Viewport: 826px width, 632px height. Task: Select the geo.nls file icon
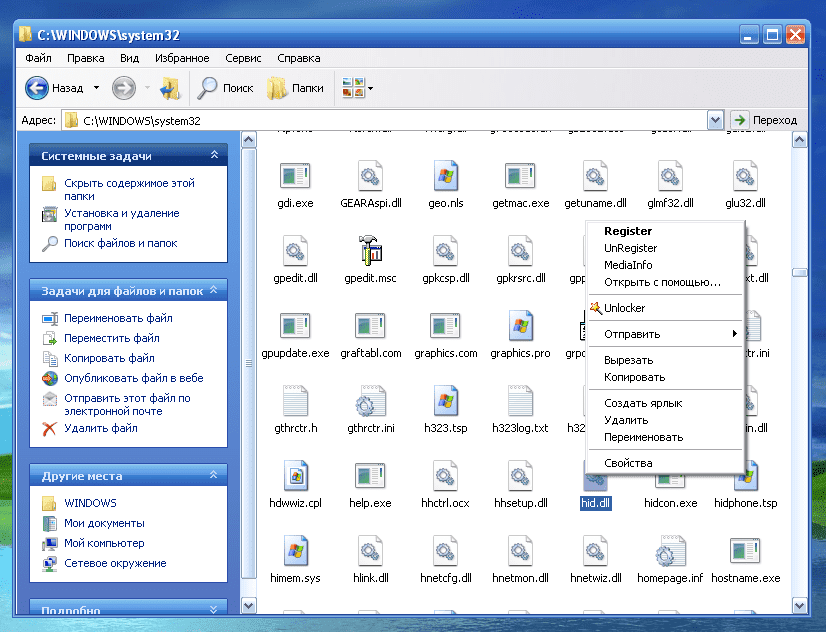446,176
